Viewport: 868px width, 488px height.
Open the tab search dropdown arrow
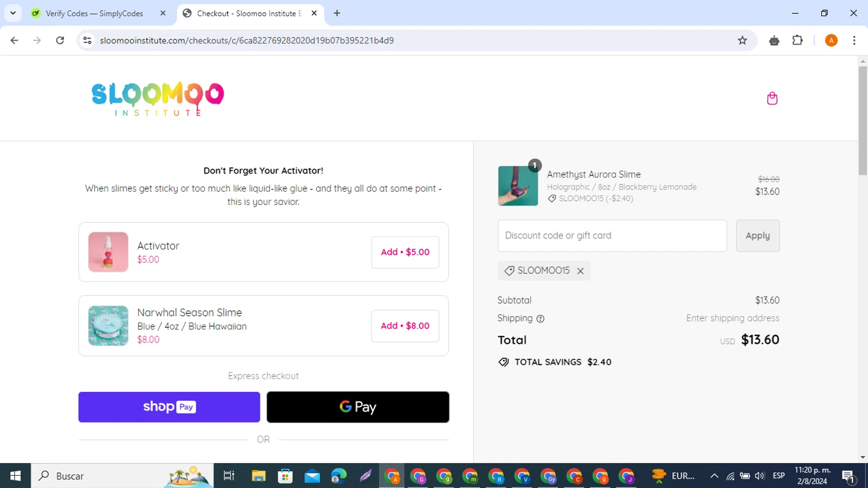click(x=13, y=13)
